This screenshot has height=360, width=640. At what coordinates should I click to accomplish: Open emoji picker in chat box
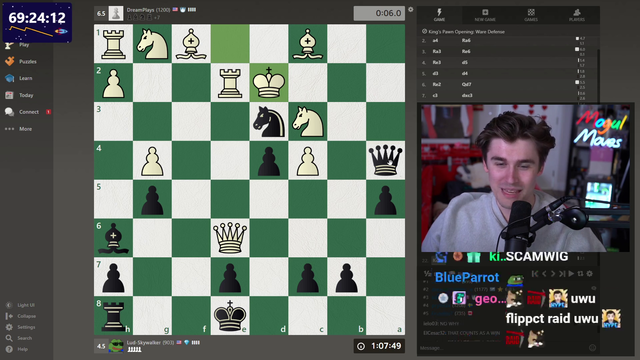(593, 348)
